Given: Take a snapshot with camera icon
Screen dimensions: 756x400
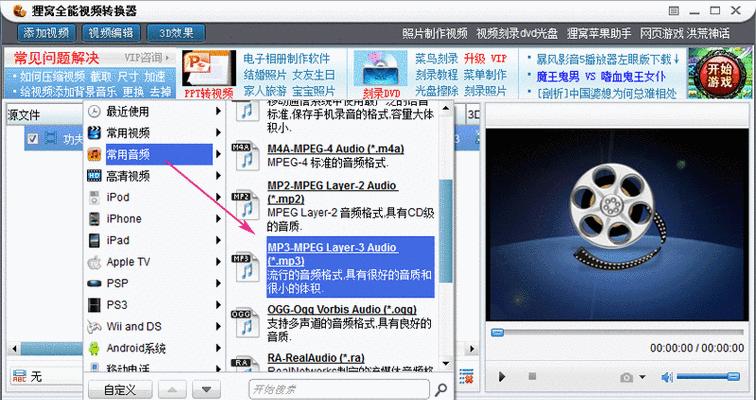Looking at the screenshot, I should [x=626, y=377].
